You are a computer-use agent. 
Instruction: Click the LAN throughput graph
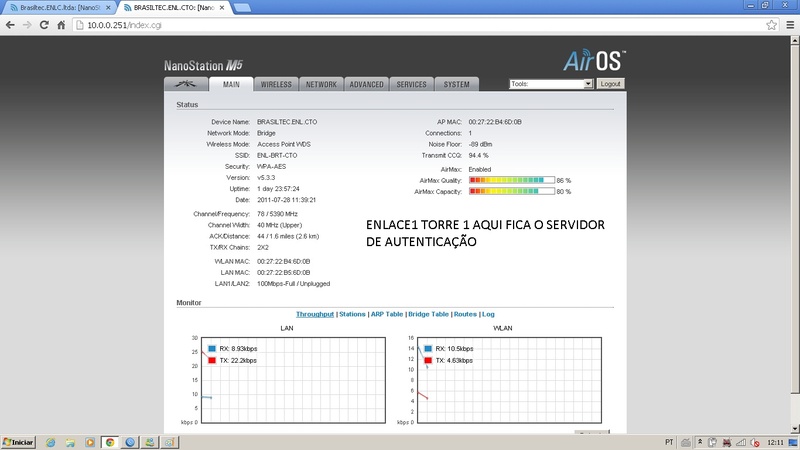(293, 380)
